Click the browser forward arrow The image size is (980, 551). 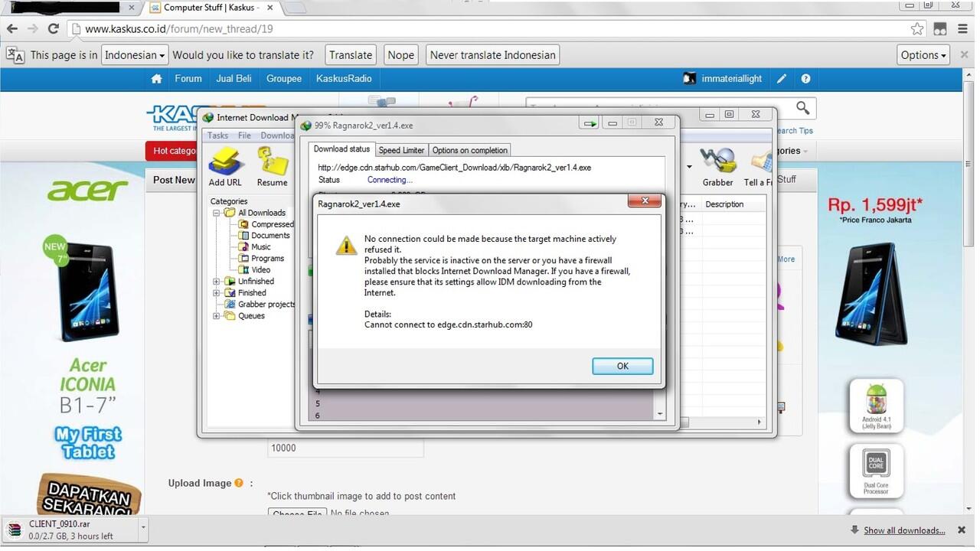pyautogui.click(x=32, y=29)
